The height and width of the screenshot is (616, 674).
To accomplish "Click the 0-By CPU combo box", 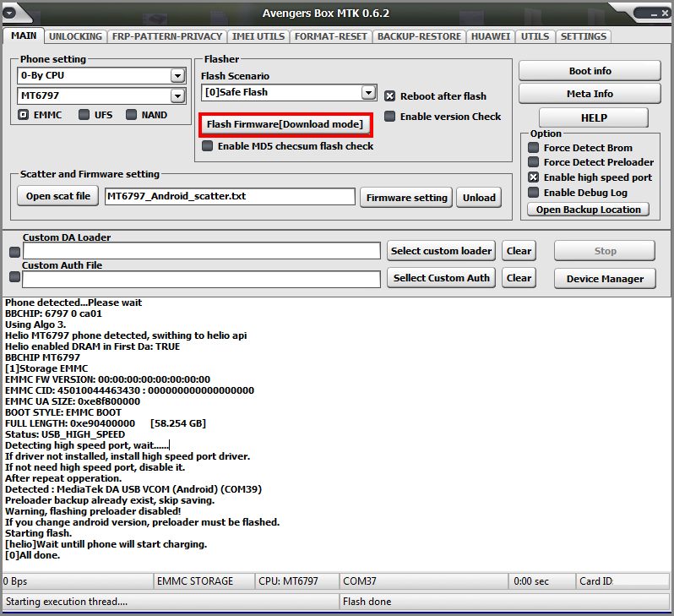I will pyautogui.click(x=101, y=76).
